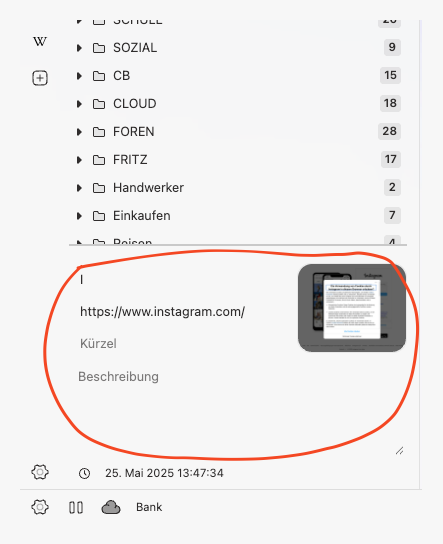Open the gear icon beside the timestamp
The width and height of the screenshot is (443, 544).
tap(40, 472)
